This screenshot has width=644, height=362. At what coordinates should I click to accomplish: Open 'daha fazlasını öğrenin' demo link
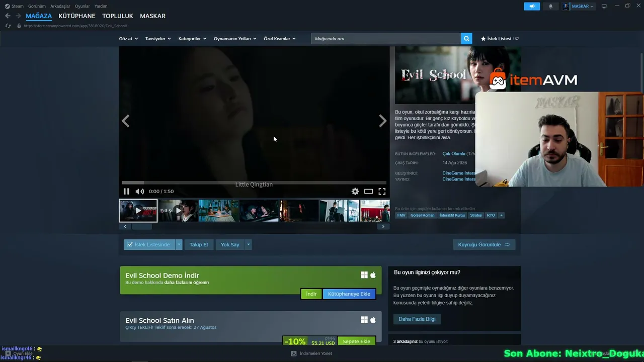(187, 283)
